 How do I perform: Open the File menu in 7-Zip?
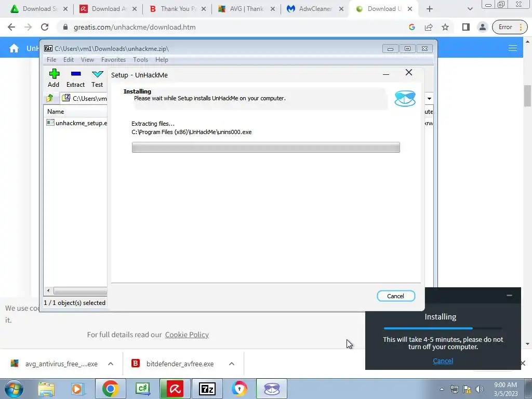(x=51, y=60)
